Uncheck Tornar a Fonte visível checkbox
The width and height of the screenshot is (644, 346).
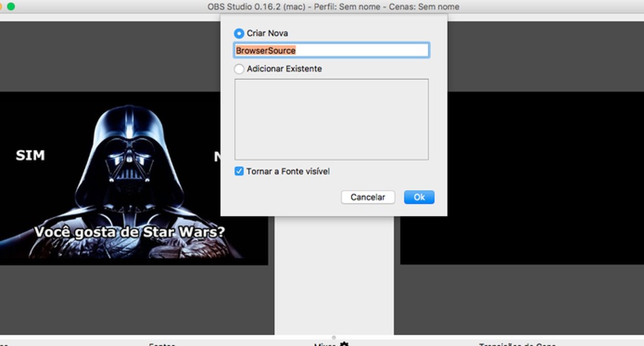(x=239, y=171)
